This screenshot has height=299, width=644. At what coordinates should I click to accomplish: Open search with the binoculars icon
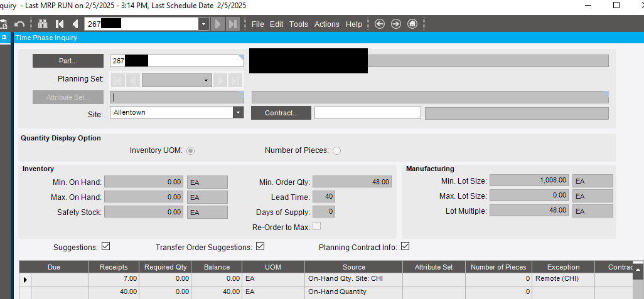(43, 24)
